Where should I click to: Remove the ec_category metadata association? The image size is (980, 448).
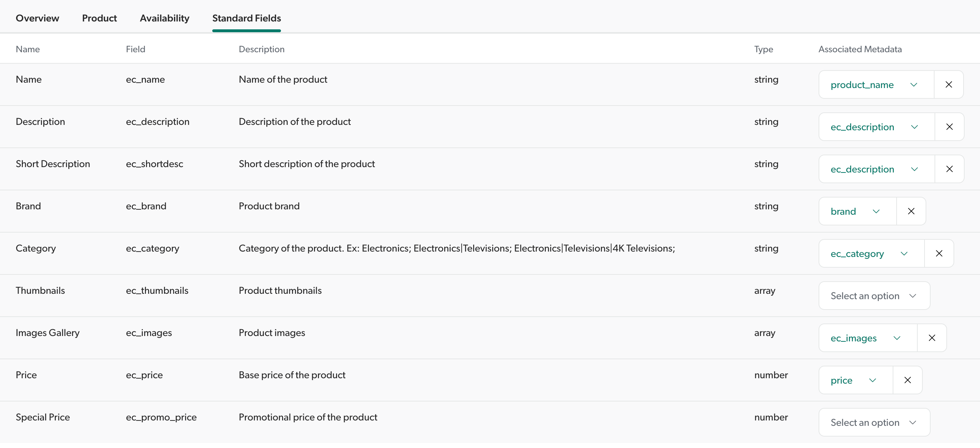[x=939, y=253]
